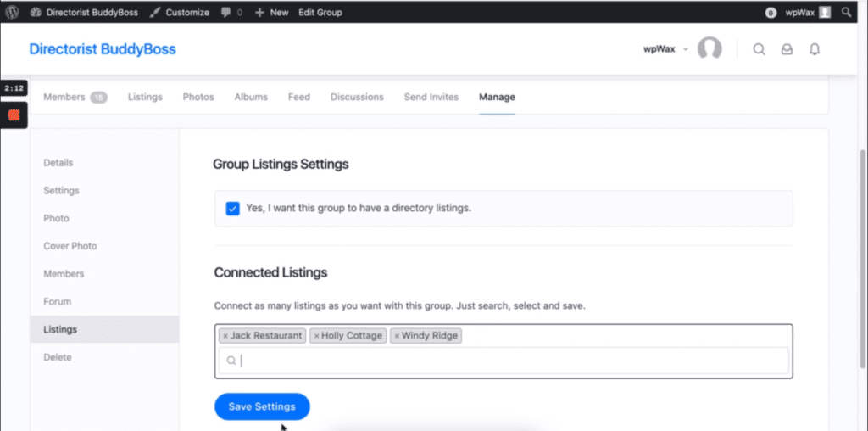
Task: Select the Manage tab
Action: [x=497, y=97]
